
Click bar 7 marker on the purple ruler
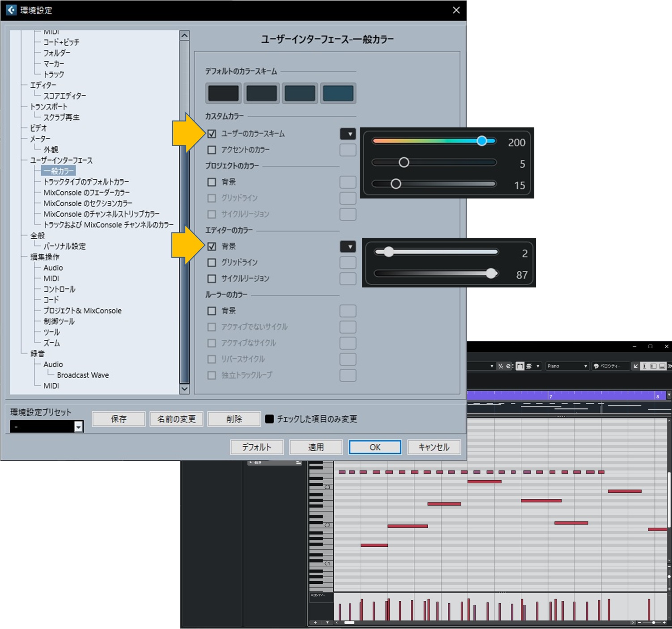pos(550,396)
